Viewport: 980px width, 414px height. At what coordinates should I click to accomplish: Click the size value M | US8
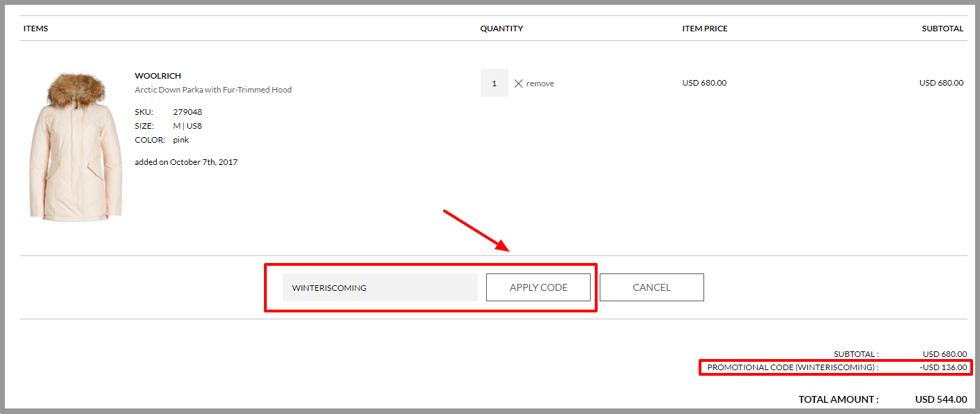point(187,126)
